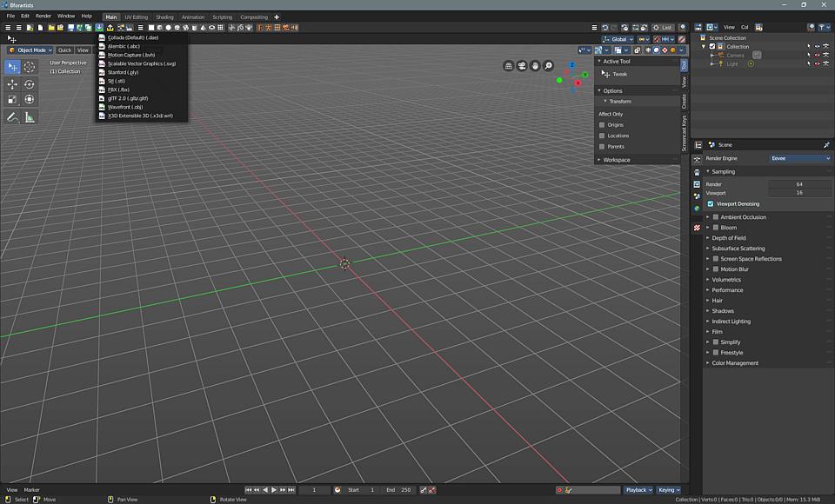This screenshot has height=504, width=835.
Task: Enable Motion Blur checkbox
Action: coord(716,269)
